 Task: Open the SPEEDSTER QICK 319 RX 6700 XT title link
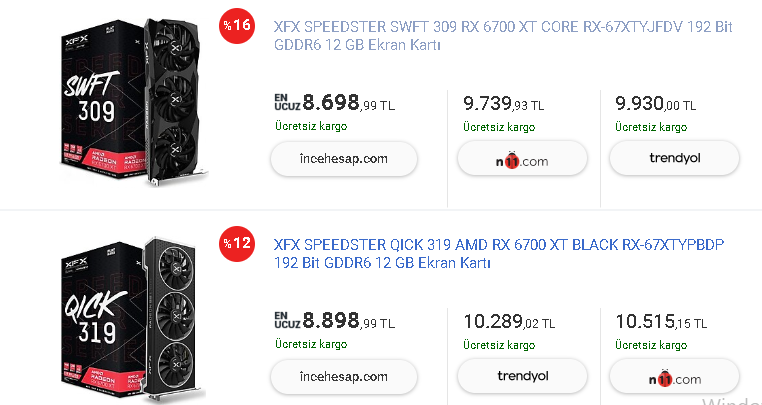click(498, 253)
